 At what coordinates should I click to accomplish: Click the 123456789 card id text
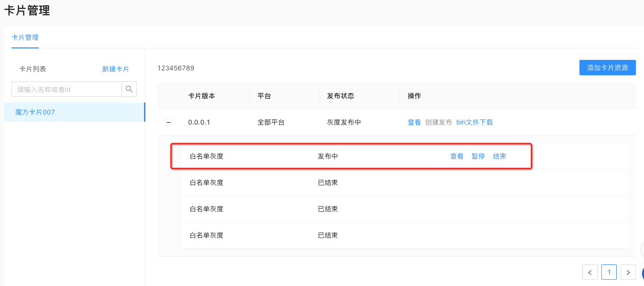pyautogui.click(x=176, y=68)
